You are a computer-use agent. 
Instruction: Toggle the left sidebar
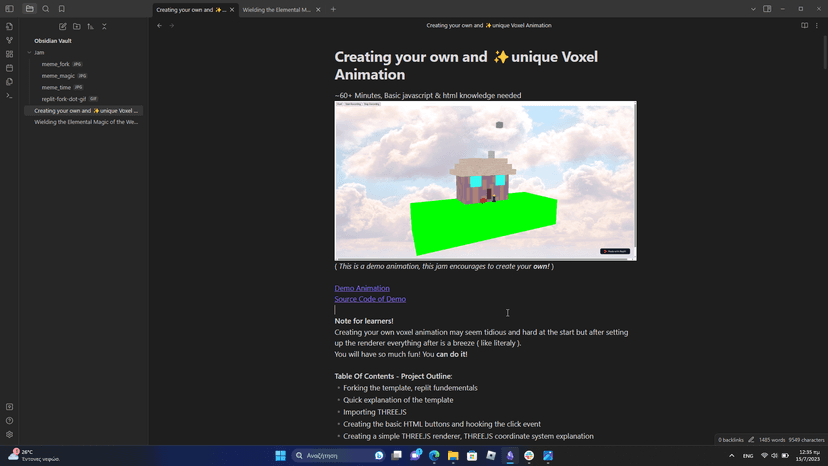(x=10, y=9)
